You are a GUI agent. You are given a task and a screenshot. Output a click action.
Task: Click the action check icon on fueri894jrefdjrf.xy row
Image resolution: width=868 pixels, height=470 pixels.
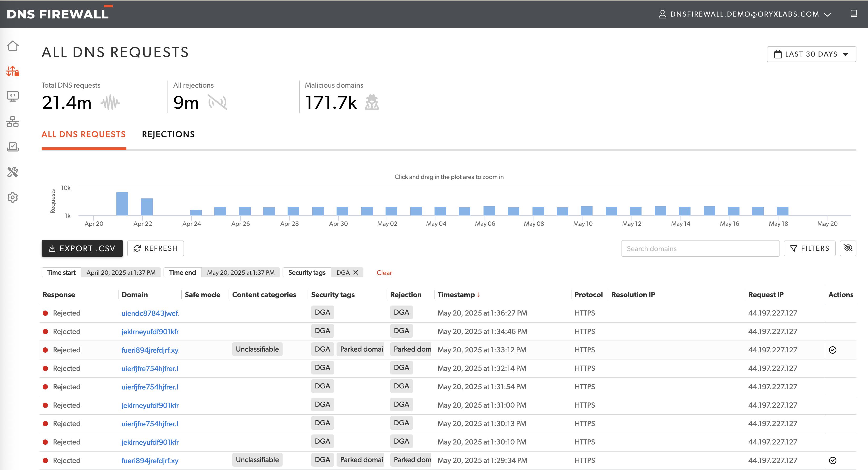[833, 350]
